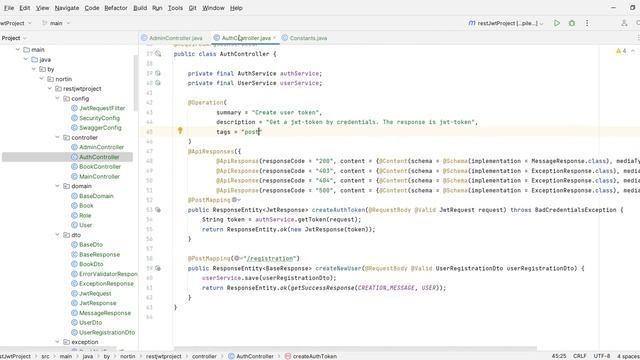
Task: Open the Navigate menu
Action: (67, 8)
